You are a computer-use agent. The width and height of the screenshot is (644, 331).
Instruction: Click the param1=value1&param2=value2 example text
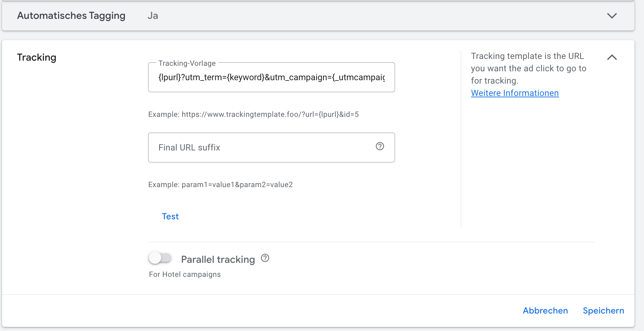[x=220, y=185]
